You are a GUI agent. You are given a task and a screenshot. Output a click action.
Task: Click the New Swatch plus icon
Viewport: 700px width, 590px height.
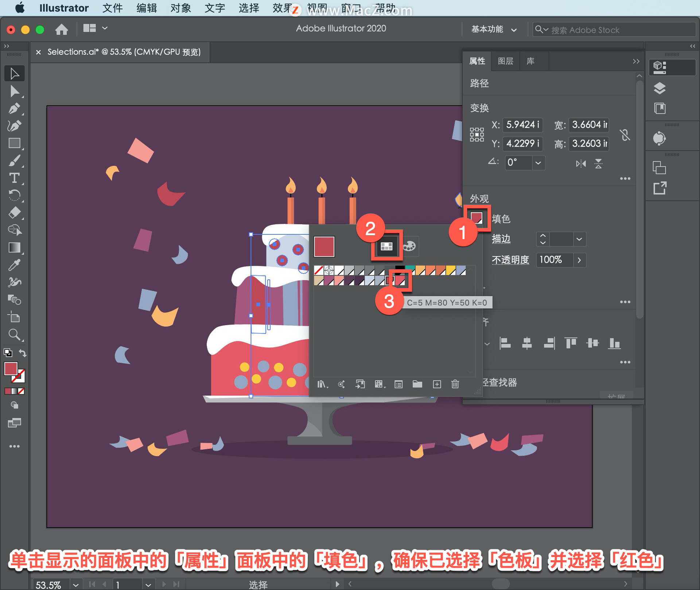click(x=437, y=384)
